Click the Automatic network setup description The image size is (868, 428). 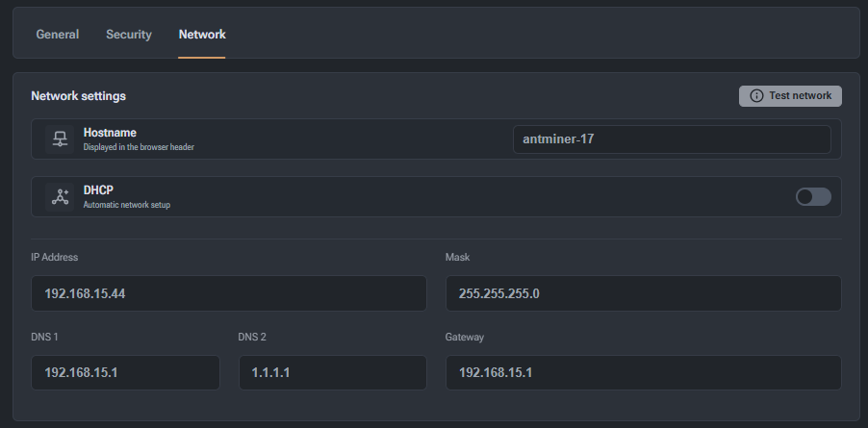pos(127,205)
